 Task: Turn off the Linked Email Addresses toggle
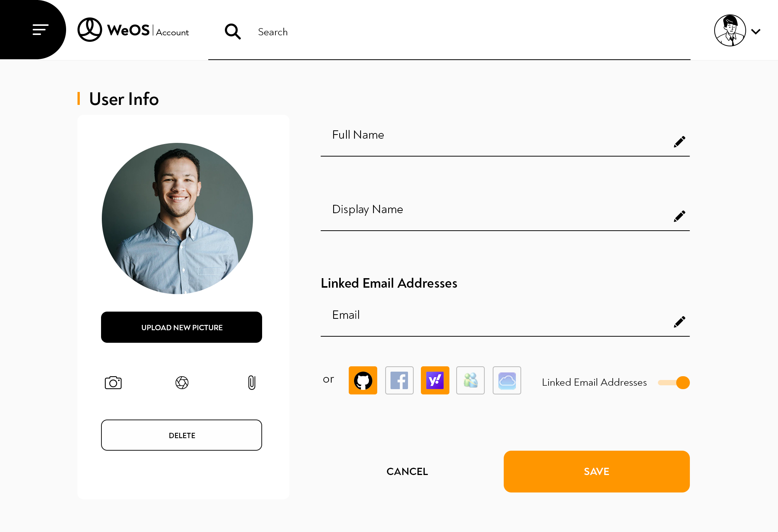674,383
